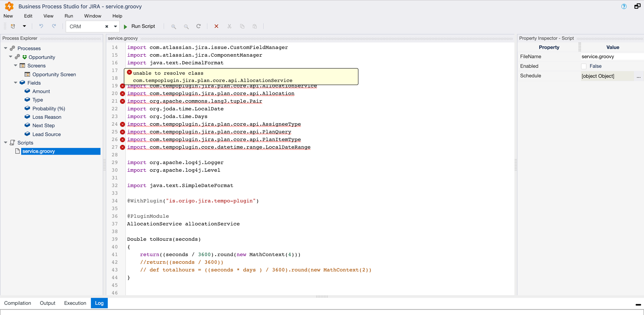Click the Schedule ellipsis button
The height and width of the screenshot is (315, 644).
639,76
